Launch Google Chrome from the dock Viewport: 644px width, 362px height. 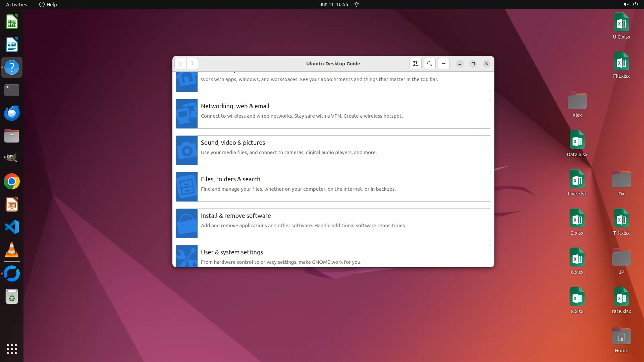tap(12, 182)
